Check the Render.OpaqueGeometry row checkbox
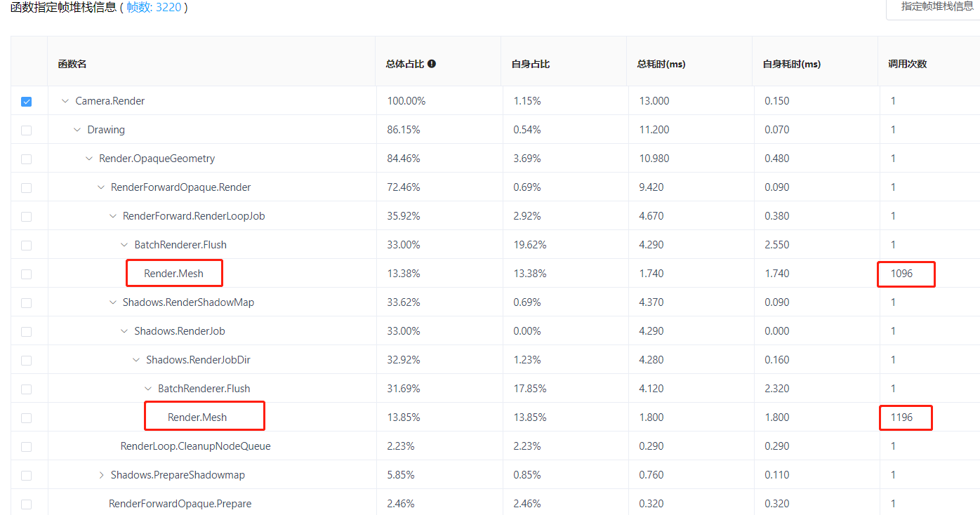 tap(26, 159)
